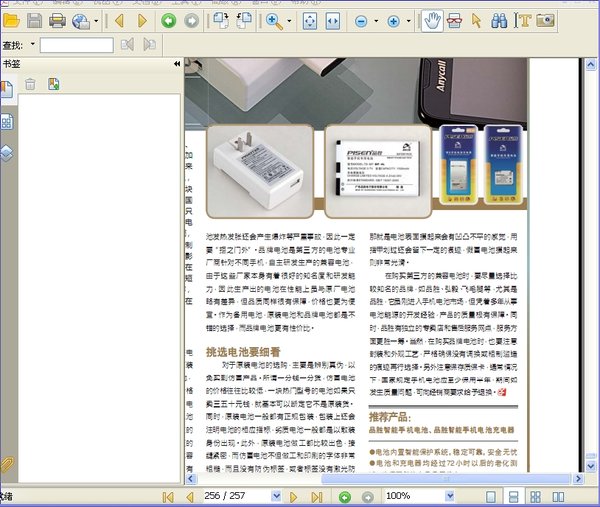Click the 100% zoom level field
The width and height of the screenshot is (600, 507).
click(x=415, y=496)
